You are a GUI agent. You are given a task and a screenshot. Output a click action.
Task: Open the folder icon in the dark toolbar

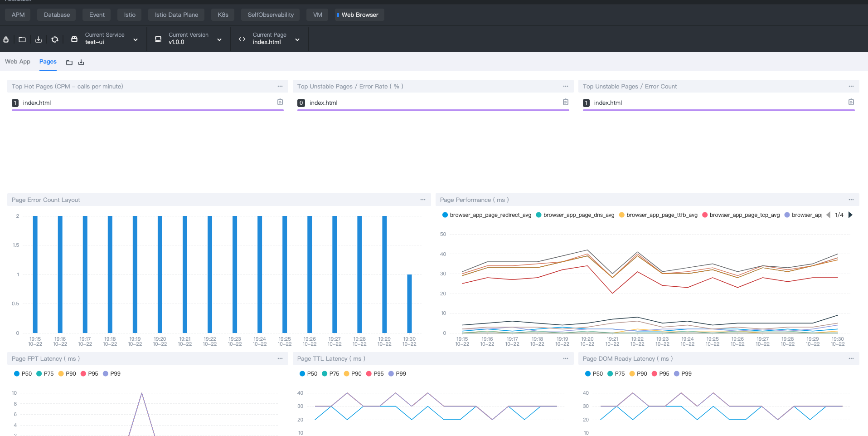coord(22,39)
